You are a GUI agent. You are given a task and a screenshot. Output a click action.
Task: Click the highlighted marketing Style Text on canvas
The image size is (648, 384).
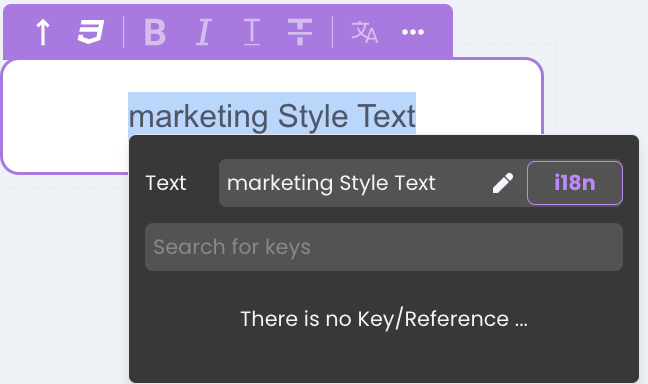[x=272, y=114]
